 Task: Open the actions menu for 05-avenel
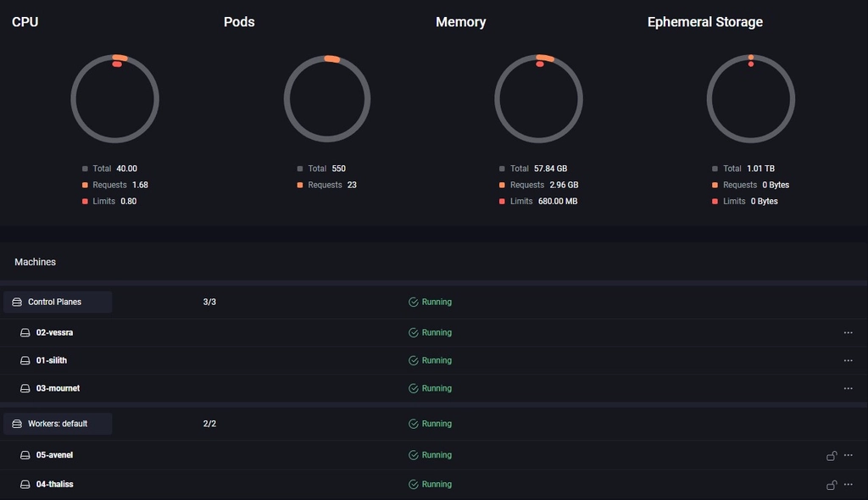point(849,455)
